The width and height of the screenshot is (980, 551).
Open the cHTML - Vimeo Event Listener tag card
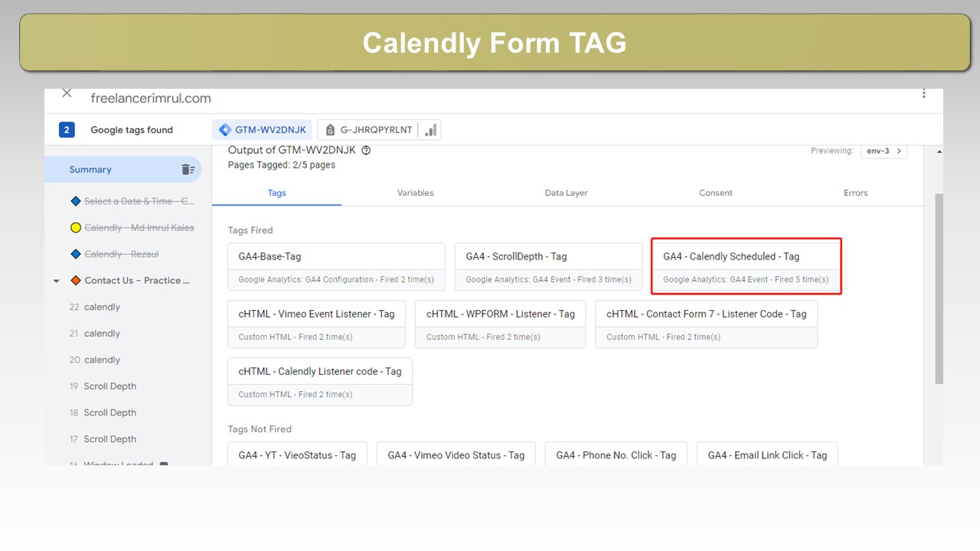pos(316,324)
